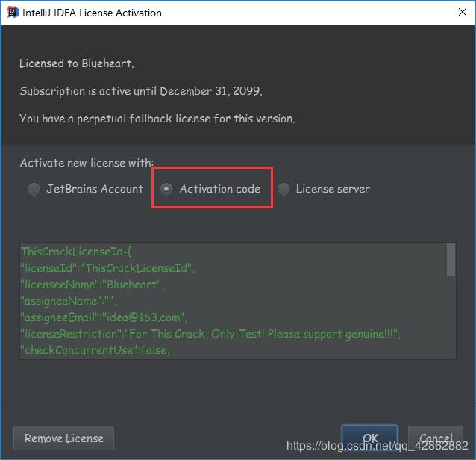Click the "assigneeName" line in code area
This screenshot has height=460, width=476.
(x=69, y=301)
